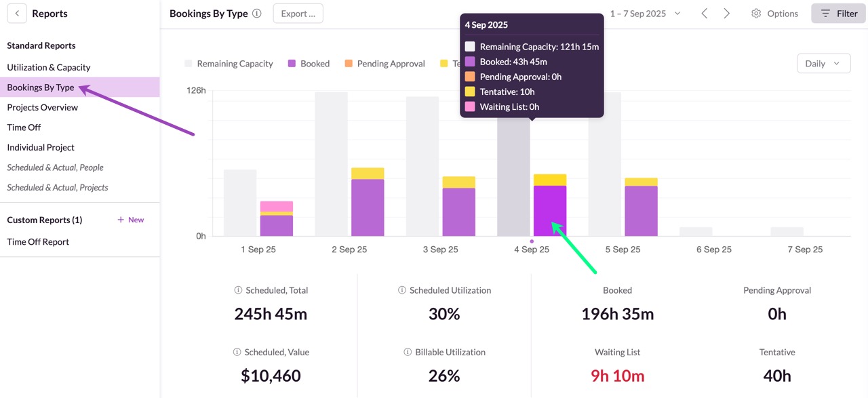
Task: Click info icon next to Billable Utilization
Action: (408, 353)
